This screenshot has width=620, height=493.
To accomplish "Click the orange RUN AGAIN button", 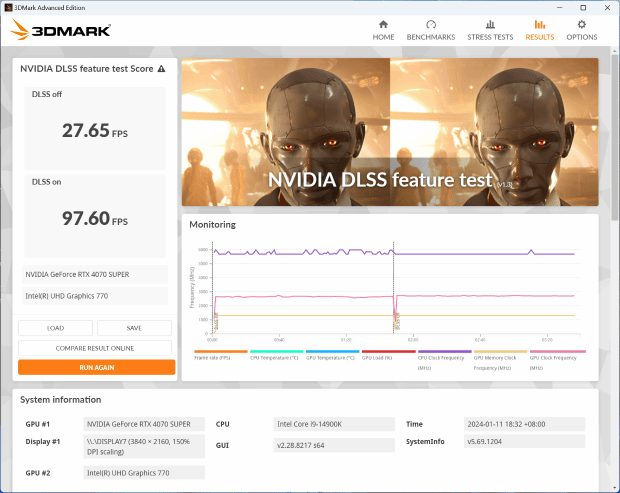I will point(96,367).
